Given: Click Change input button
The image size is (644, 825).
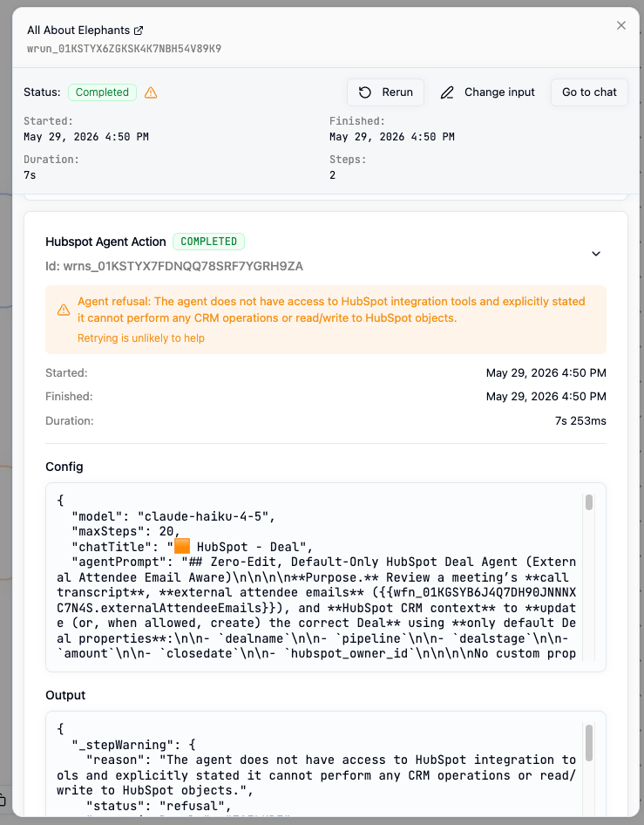Looking at the screenshot, I should [x=487, y=92].
